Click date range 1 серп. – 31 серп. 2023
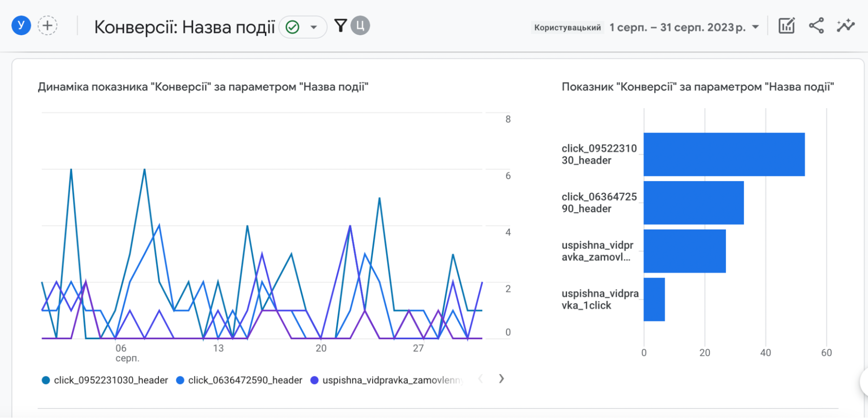The width and height of the screenshot is (868, 418). pos(677,27)
